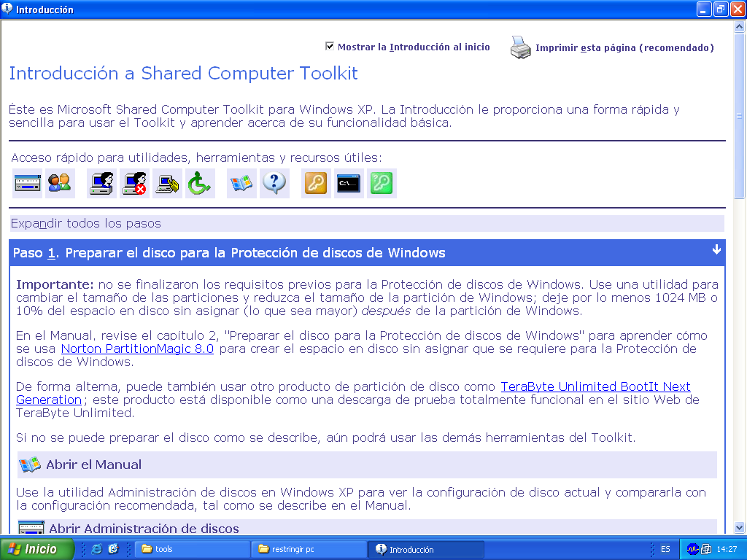Click the user accounts icon with two people
This screenshot has width=747, height=560.
tap(60, 183)
